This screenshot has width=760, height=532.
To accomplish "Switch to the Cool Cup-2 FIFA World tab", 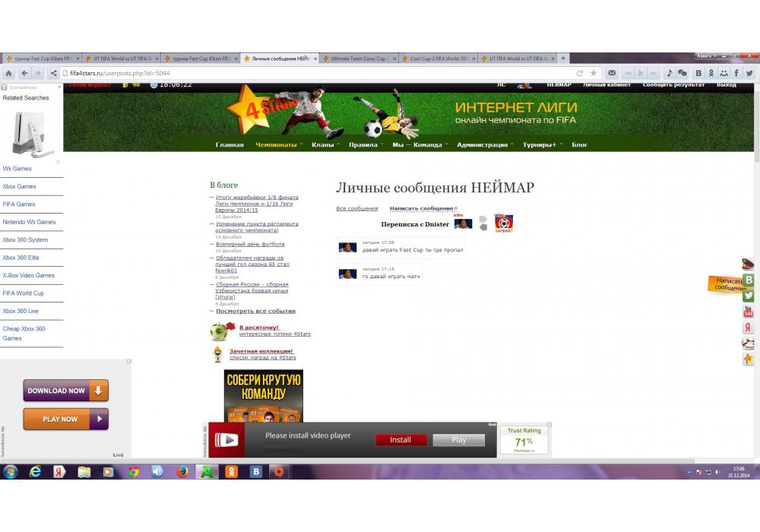I will [439, 59].
